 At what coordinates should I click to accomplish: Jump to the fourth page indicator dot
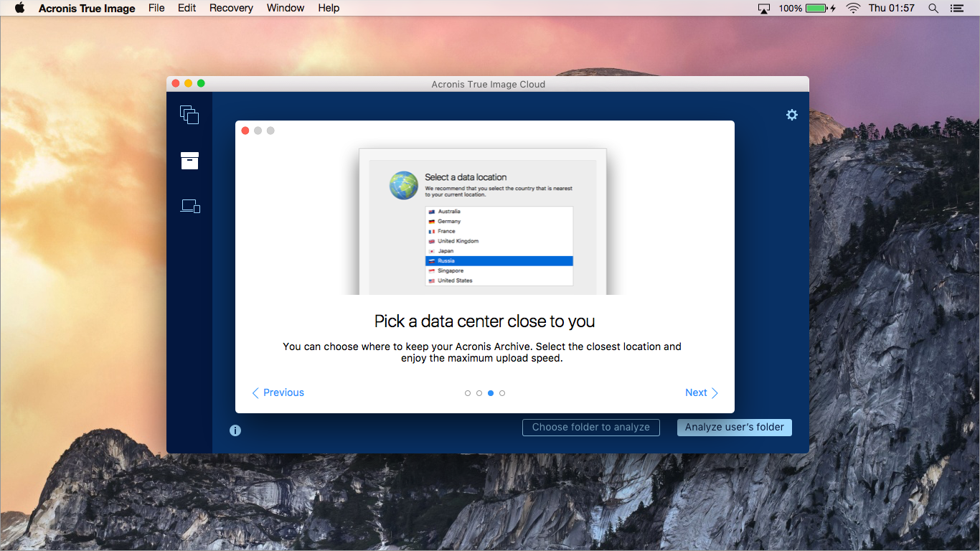click(x=502, y=393)
